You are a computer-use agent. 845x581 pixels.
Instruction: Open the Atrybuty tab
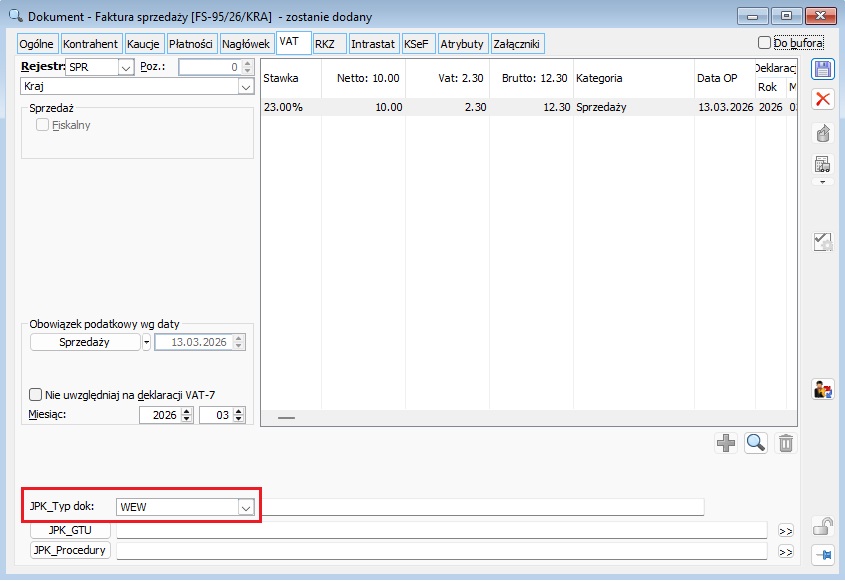462,44
